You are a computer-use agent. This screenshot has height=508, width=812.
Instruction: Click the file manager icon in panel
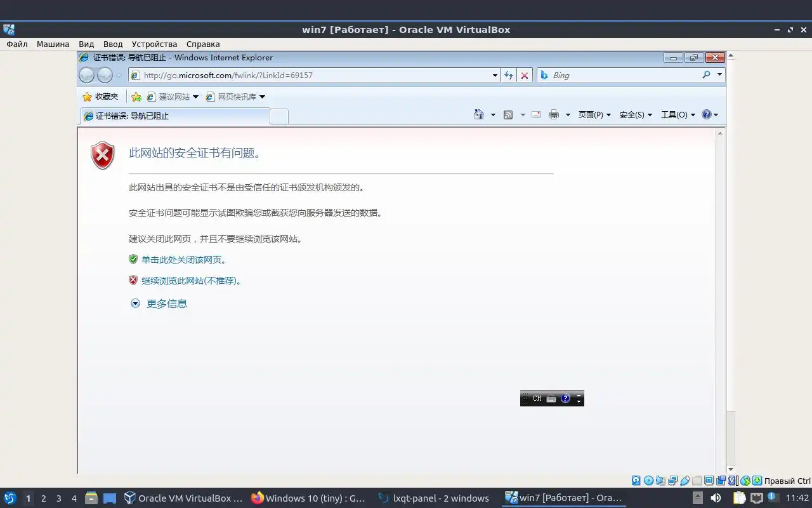(91, 498)
